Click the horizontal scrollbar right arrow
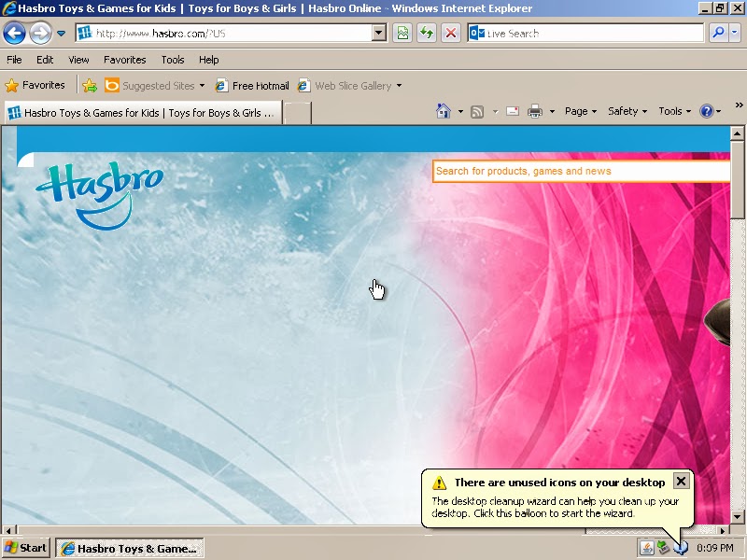Screen dimensions: 747x560 click(723, 530)
